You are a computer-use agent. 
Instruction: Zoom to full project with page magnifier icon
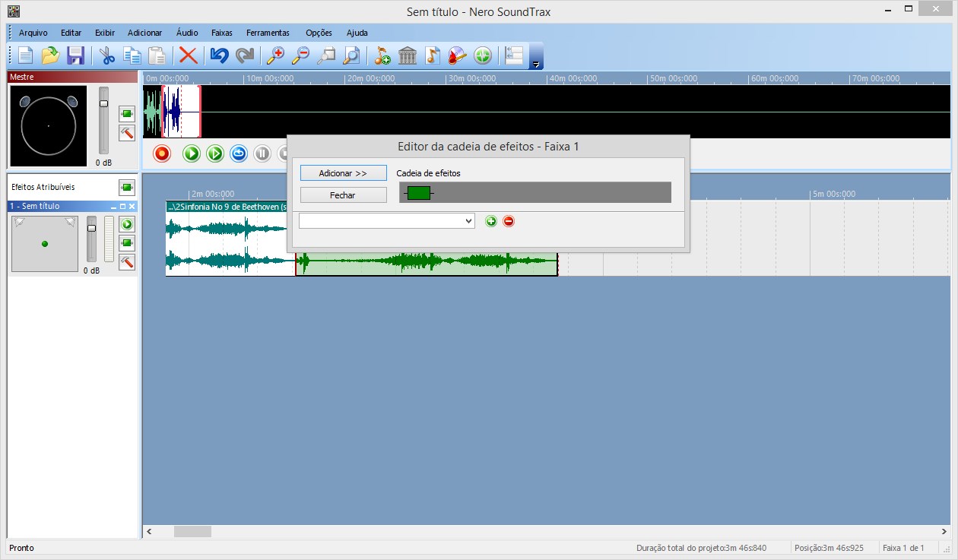pos(351,55)
